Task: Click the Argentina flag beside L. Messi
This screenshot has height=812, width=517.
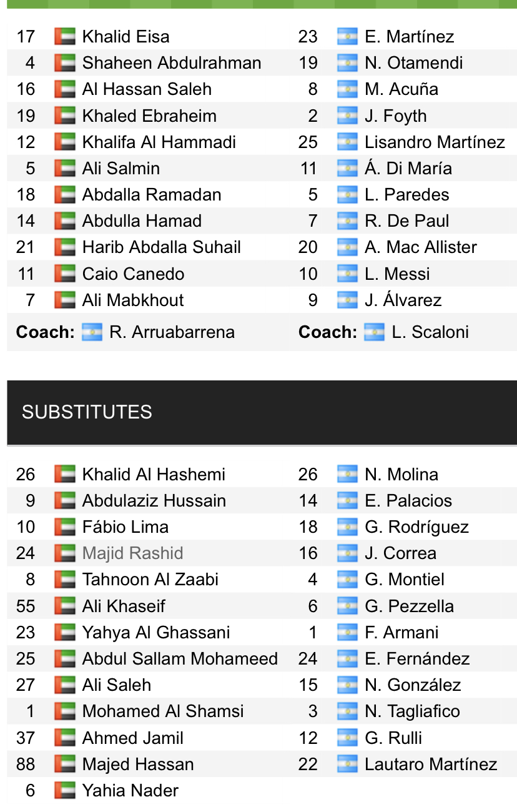Action: (x=347, y=274)
